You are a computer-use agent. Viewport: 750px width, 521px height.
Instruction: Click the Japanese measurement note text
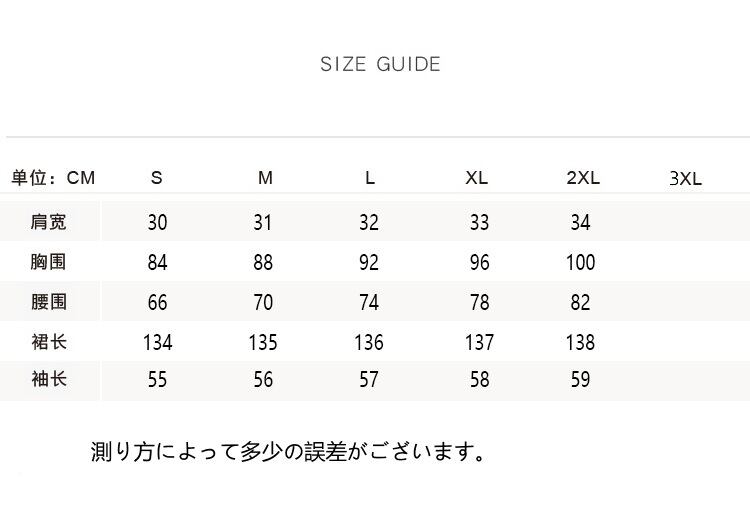pos(289,453)
